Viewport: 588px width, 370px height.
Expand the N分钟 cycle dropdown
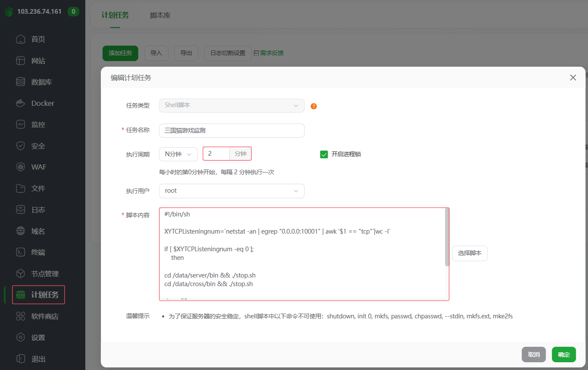(x=178, y=154)
